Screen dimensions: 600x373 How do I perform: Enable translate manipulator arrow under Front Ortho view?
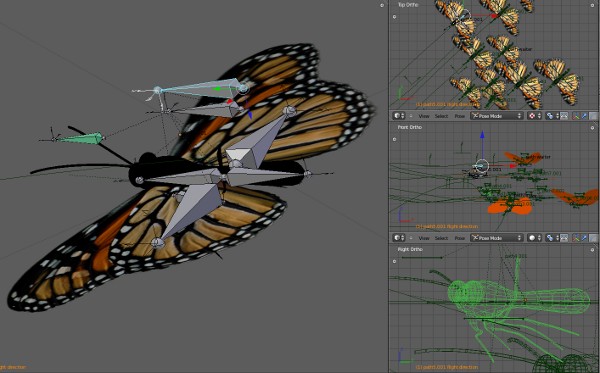pos(585,238)
